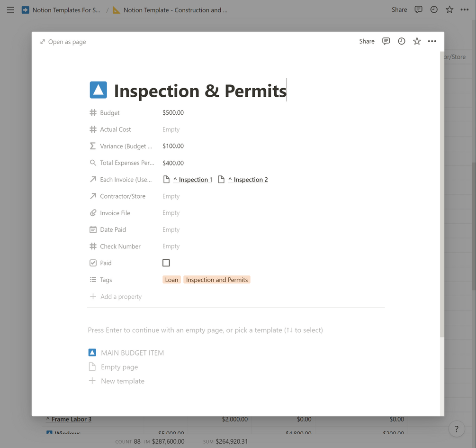Choose the Empty page option
The height and width of the screenshot is (448, 476).
tap(119, 367)
